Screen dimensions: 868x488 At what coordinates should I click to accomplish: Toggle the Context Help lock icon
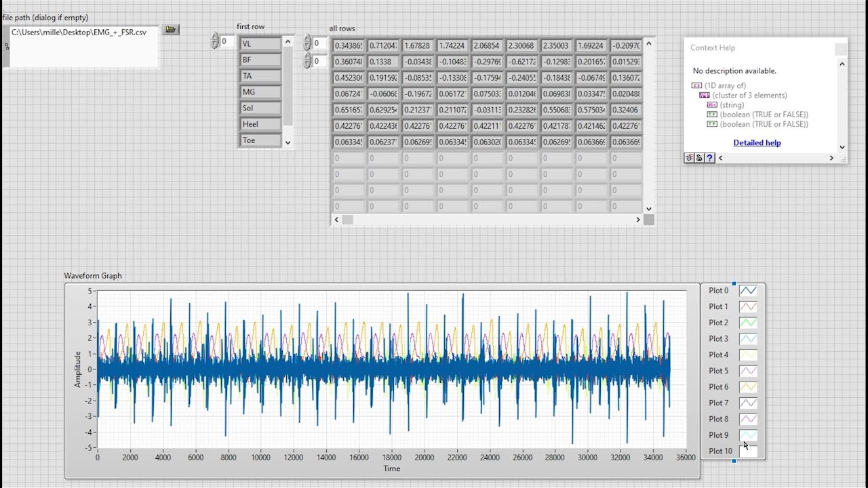coord(699,158)
